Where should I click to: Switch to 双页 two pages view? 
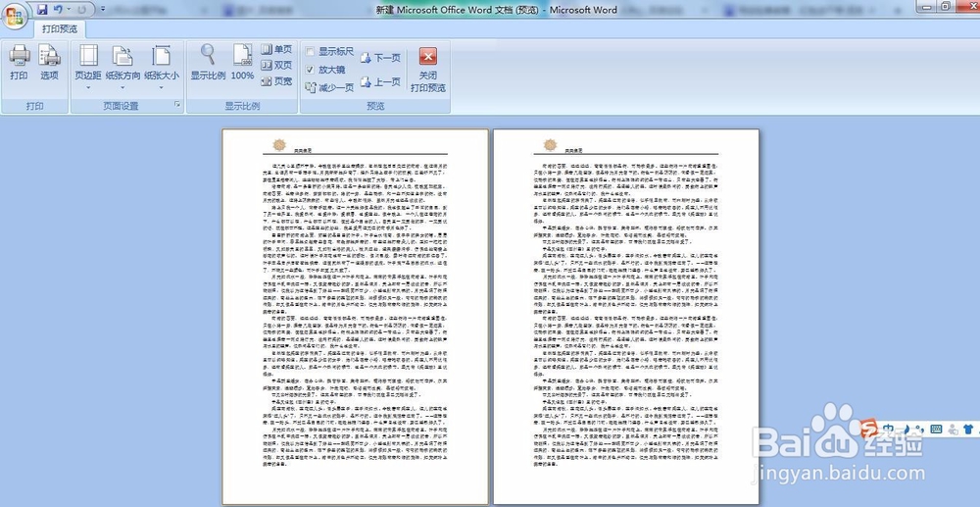point(276,65)
